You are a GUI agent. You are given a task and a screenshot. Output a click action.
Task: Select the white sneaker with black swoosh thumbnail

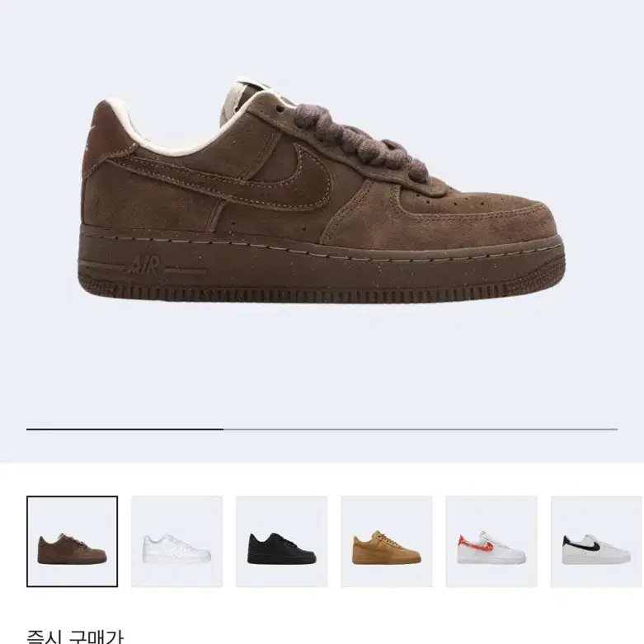[x=596, y=541]
